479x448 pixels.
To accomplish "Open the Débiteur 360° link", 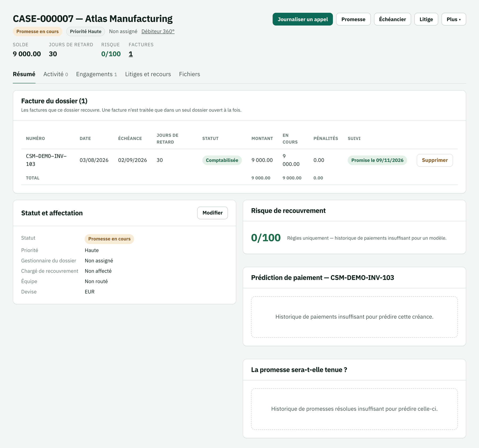I will coord(158,31).
